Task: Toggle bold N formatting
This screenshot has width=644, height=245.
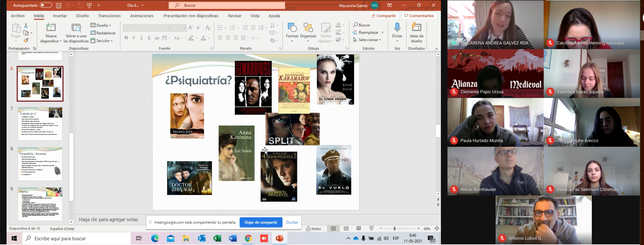Action: tap(126, 38)
